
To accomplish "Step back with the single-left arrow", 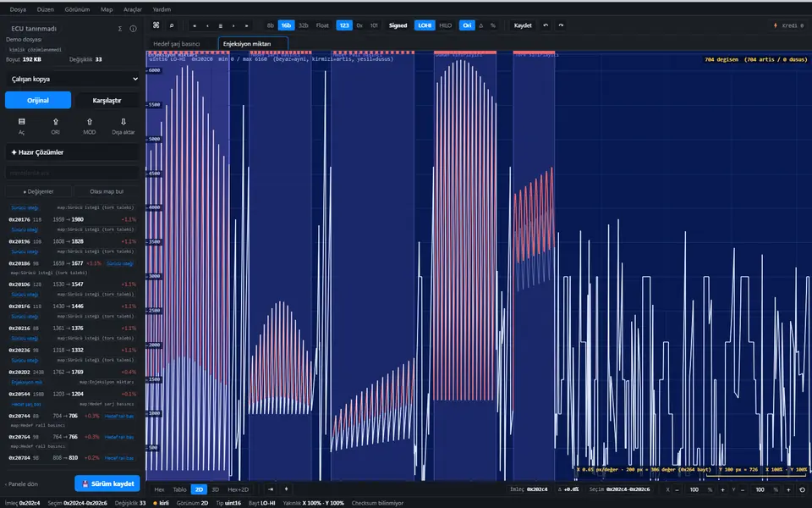I will (x=208, y=25).
